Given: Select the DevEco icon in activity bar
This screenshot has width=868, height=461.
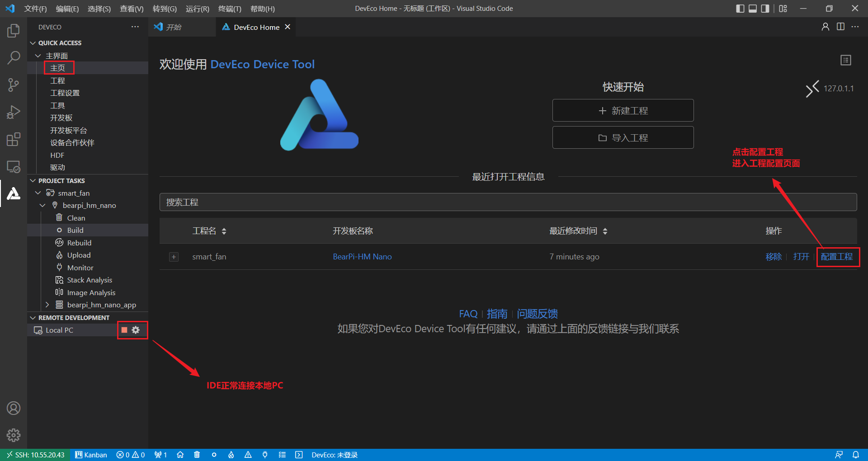Looking at the screenshot, I should point(14,193).
